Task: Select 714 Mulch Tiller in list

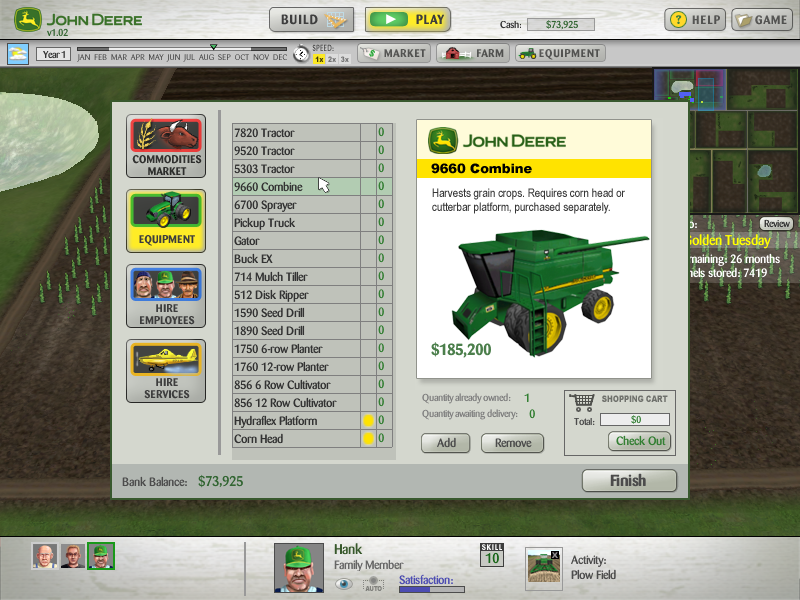Action: tap(312, 277)
